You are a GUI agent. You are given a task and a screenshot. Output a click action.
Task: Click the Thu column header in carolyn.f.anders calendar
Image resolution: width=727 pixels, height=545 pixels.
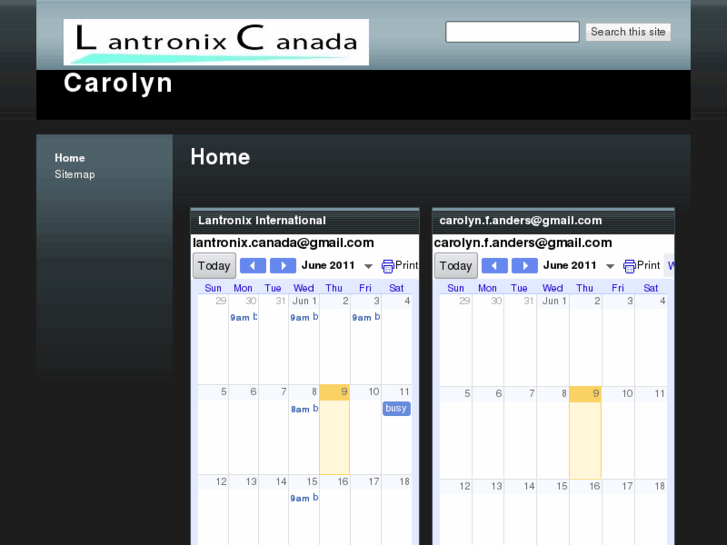[x=585, y=288]
